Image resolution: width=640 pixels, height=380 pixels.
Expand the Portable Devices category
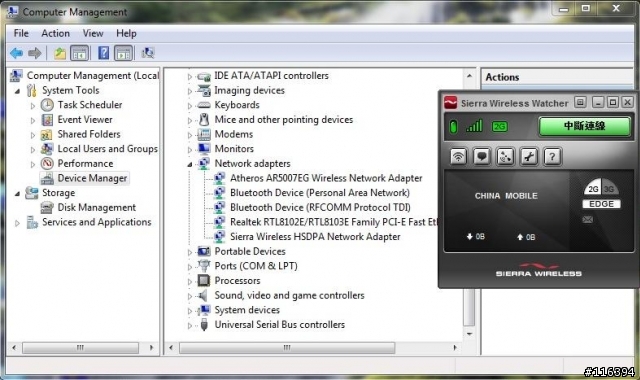pos(189,253)
